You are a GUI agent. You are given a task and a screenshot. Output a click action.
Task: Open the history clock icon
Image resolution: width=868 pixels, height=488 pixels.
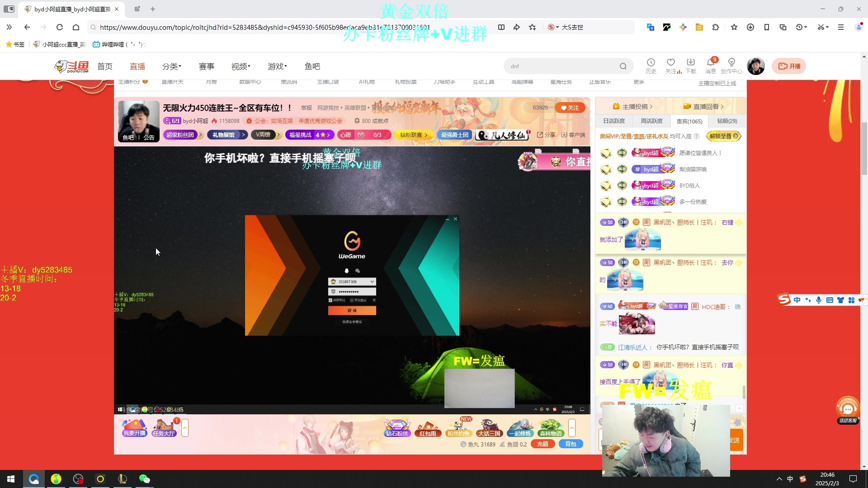click(x=651, y=63)
